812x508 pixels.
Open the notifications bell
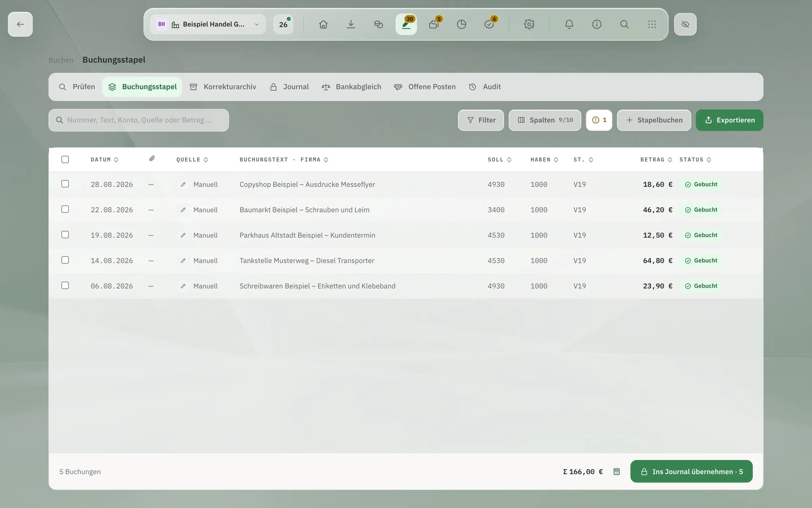[569, 24]
